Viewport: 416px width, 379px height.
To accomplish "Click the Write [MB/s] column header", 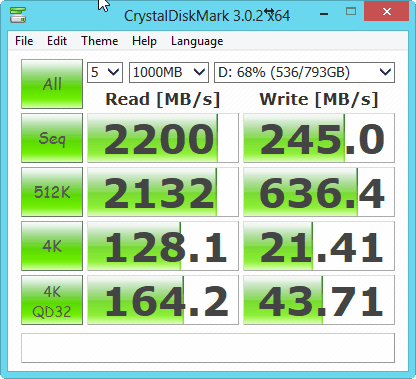I will pos(319,99).
